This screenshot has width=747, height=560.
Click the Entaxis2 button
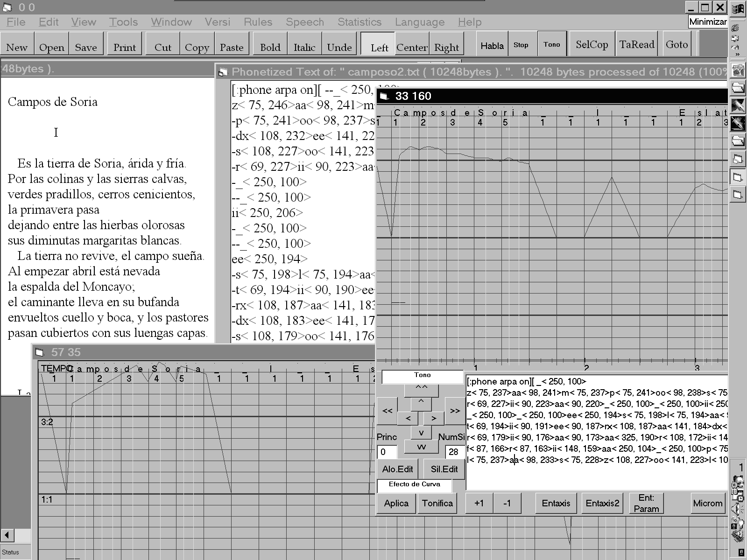point(602,503)
